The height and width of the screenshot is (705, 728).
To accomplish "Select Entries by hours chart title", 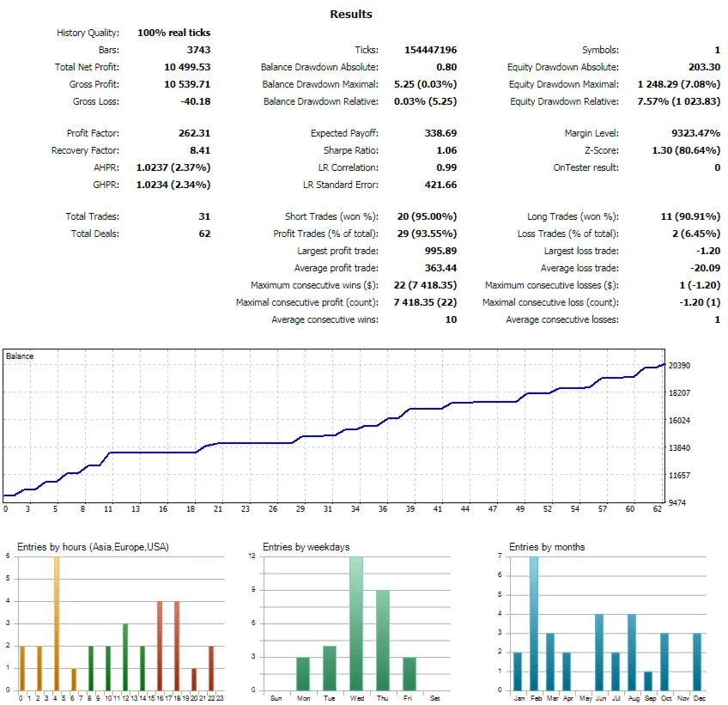I will point(93,547).
